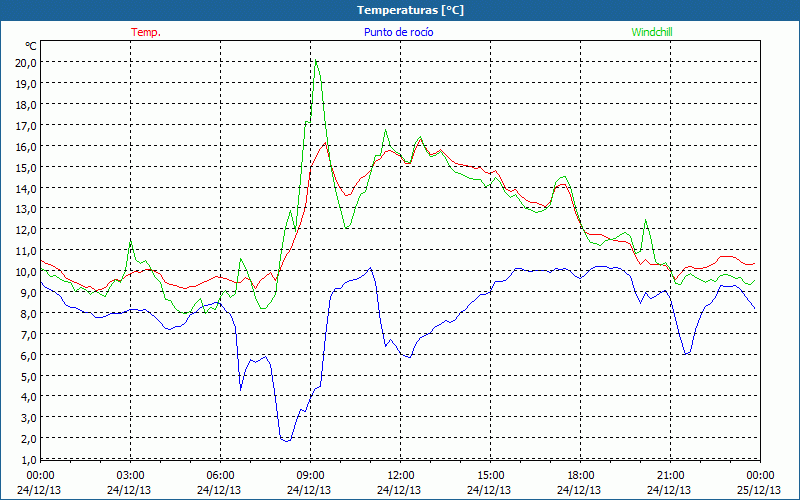The image size is (800, 500).
Task: Click the 8,0 y-axis value
Action: tap(29, 313)
